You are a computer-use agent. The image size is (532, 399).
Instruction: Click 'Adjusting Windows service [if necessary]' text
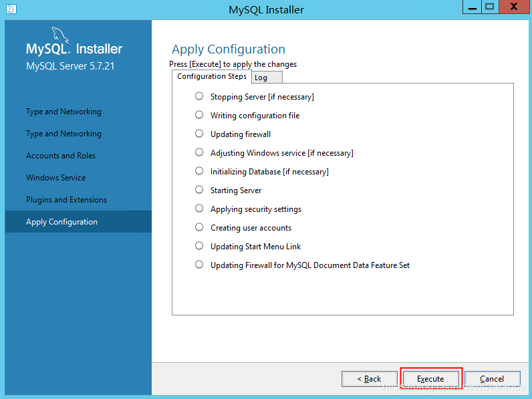pos(281,153)
